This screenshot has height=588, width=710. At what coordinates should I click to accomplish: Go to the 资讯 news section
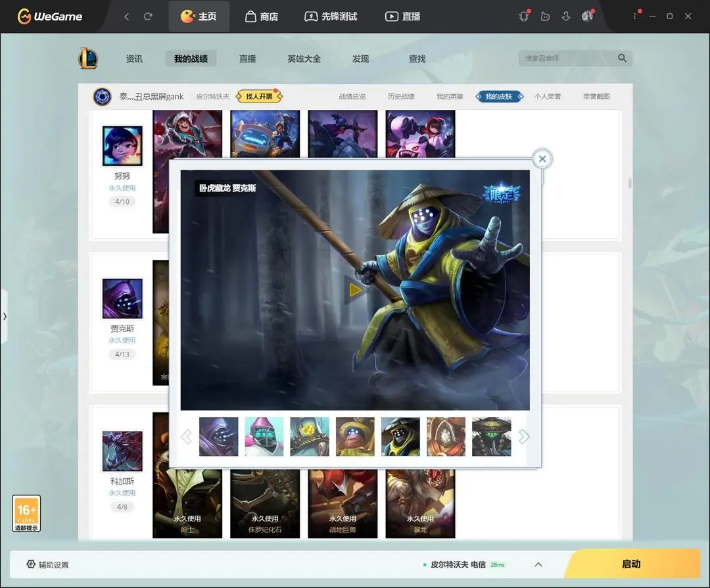click(x=134, y=59)
